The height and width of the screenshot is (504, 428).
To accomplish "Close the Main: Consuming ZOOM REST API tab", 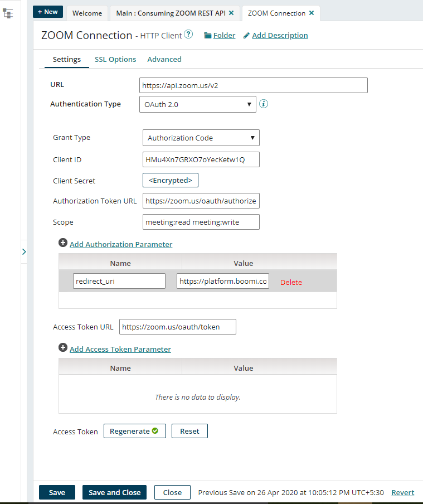I will pyautogui.click(x=231, y=13).
